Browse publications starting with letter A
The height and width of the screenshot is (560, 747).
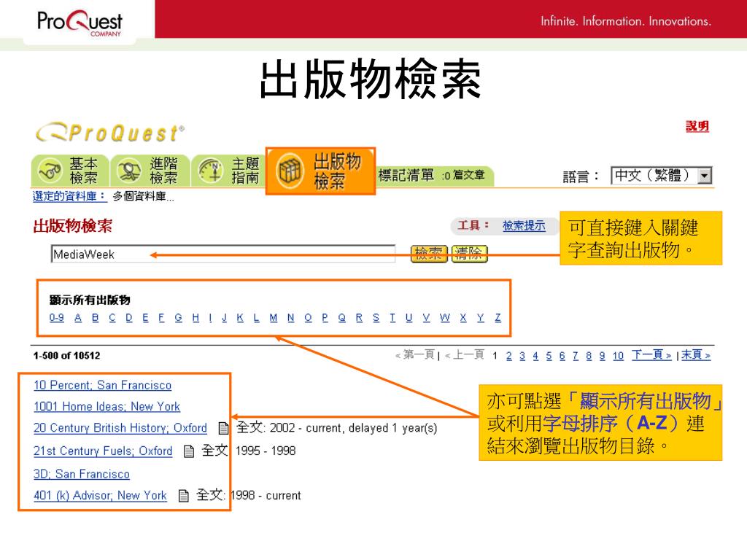(78, 318)
